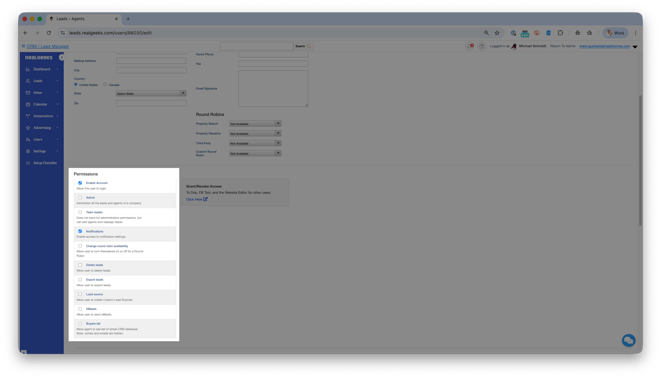Uncheck the Enable Account permission
Image resolution: width=661 pixels, height=378 pixels.
[80, 183]
